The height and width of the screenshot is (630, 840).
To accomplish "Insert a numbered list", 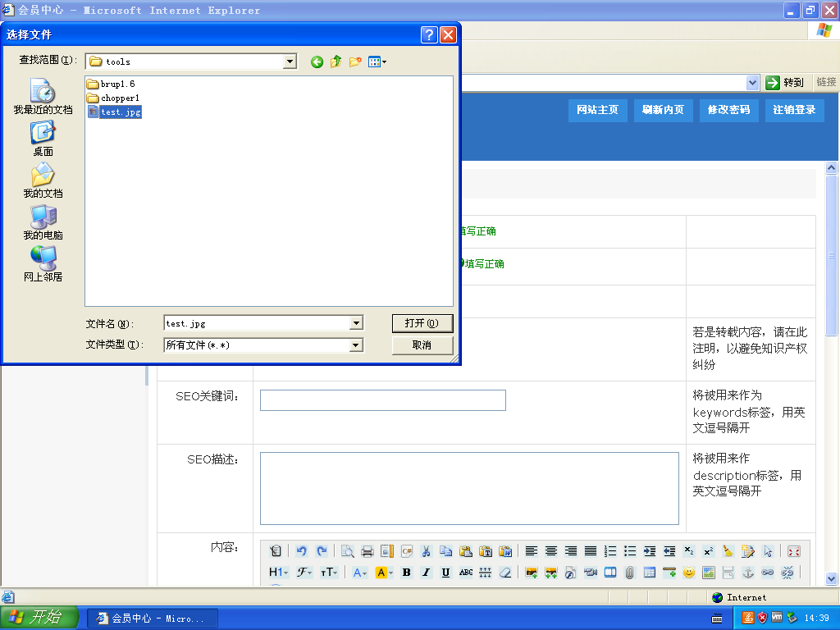I will (x=610, y=550).
